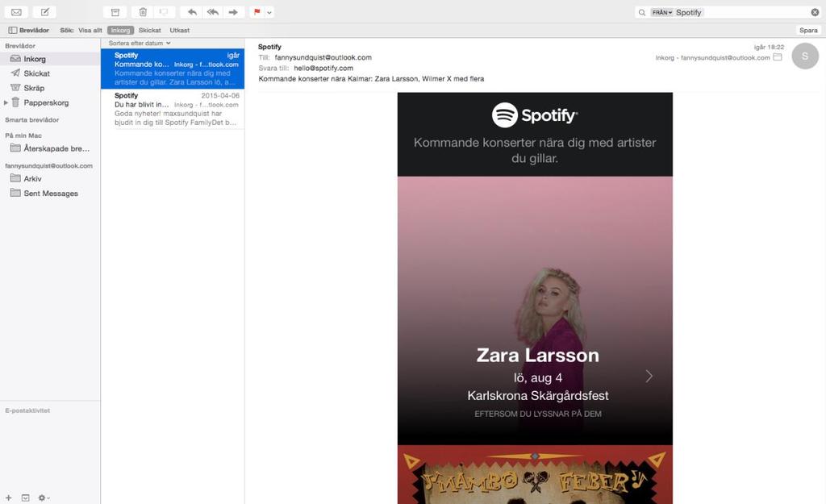Open the Arkiv folder
The width and height of the screenshot is (826, 504).
click(50, 178)
